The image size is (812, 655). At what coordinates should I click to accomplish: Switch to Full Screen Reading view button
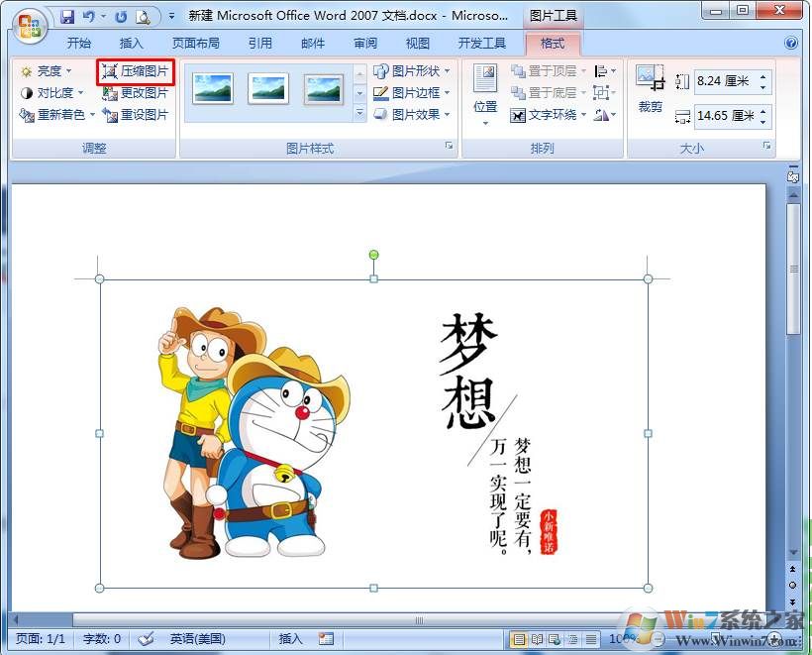pyautogui.click(x=537, y=639)
